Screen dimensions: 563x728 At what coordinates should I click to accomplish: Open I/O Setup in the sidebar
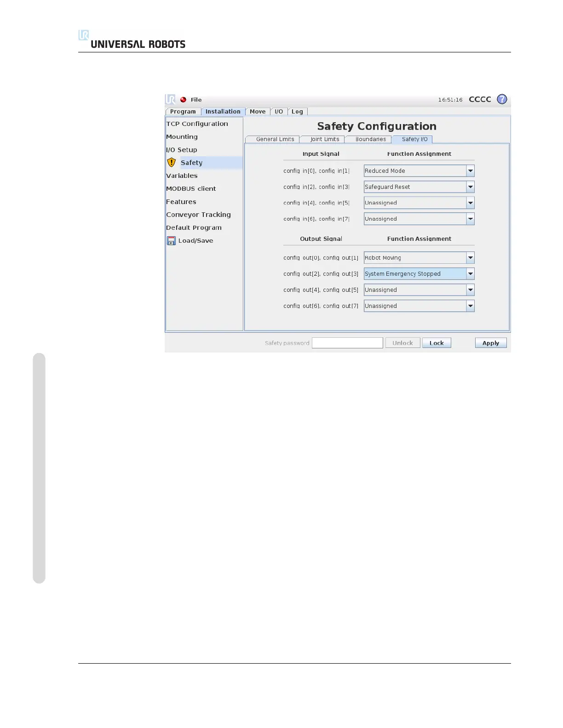[x=181, y=150]
